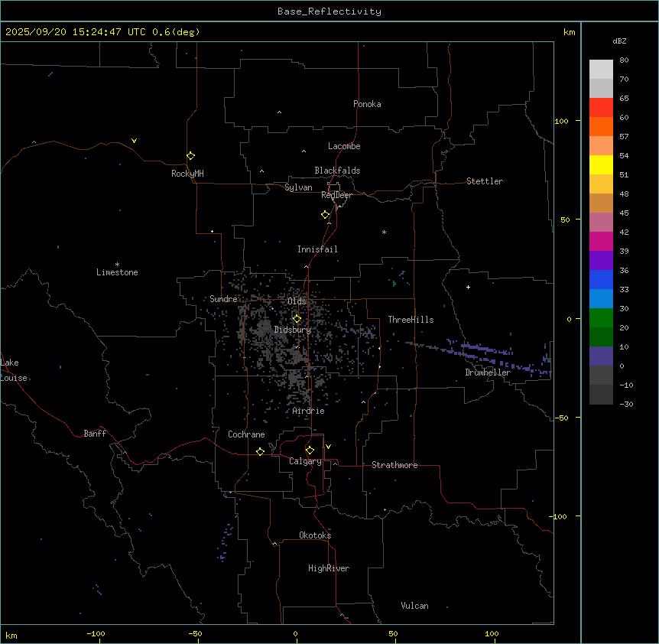Click the asterisk marker east of Innisfail
The width and height of the screenshot is (659, 644).
[x=384, y=232]
